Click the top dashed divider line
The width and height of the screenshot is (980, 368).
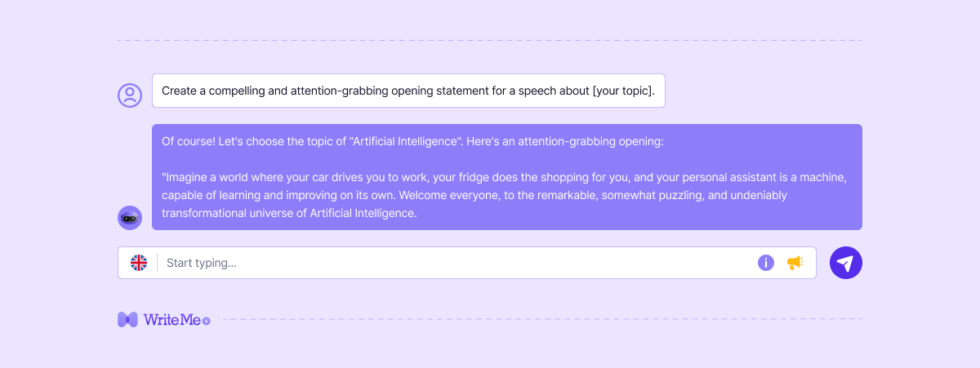(490, 40)
